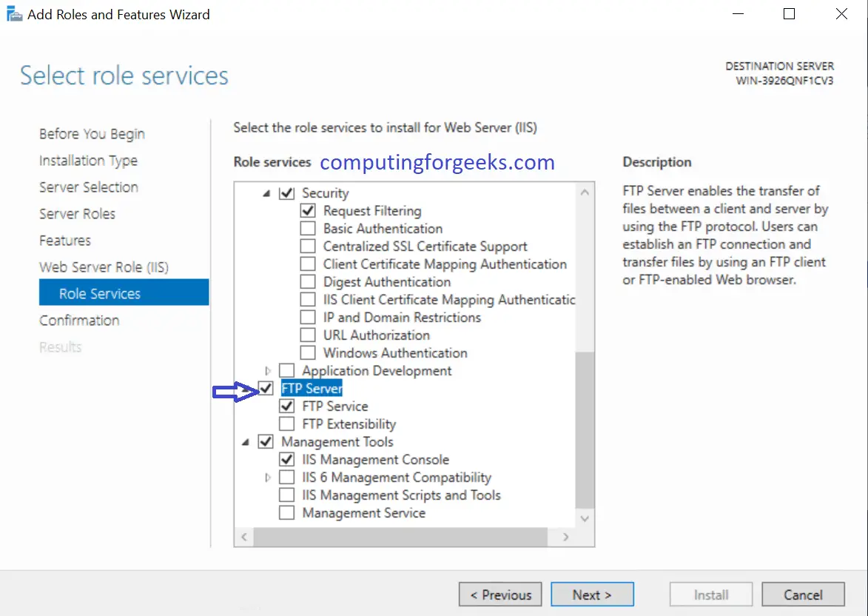Expand IIS 6 Management Compatibility
The image size is (868, 616).
[x=267, y=477]
